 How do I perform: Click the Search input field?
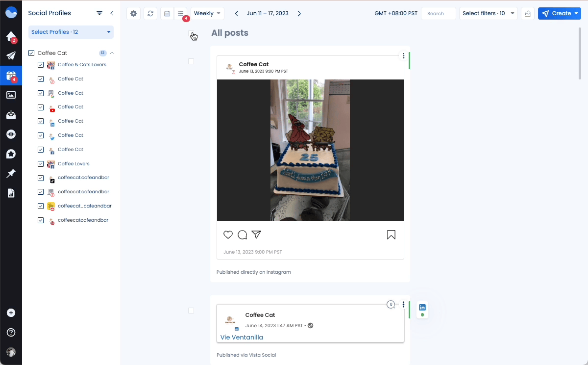[x=439, y=13]
